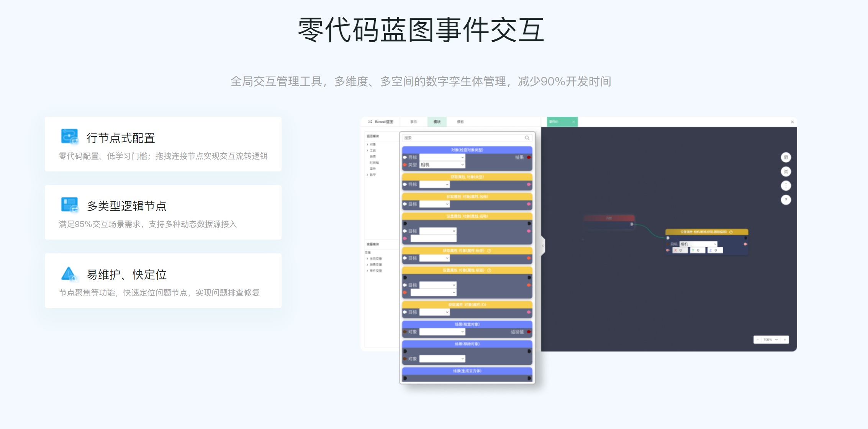
Task: Click the Bowell蓝图 shuffle logo icon
Action: 370,122
